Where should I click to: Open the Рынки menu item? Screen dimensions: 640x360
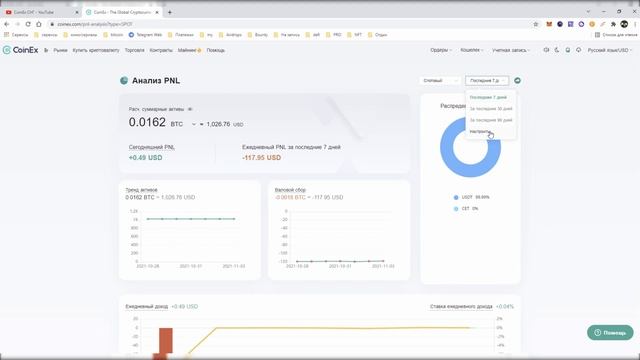60,50
